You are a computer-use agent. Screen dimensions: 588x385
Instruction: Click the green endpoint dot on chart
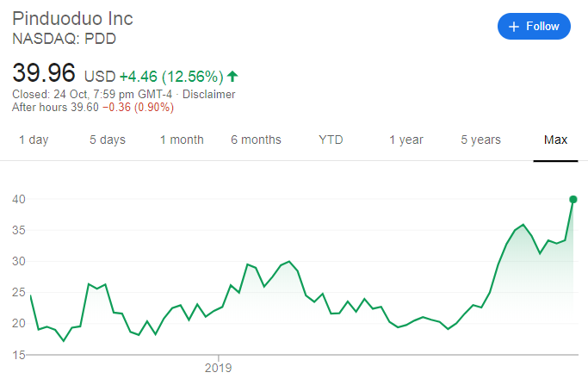click(573, 199)
